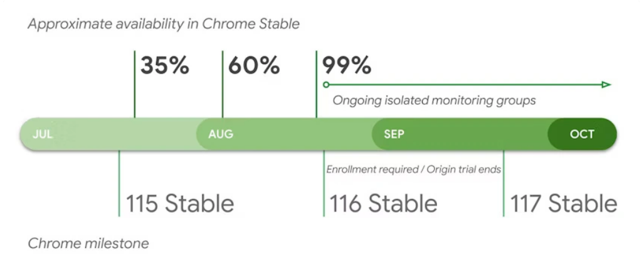Click the 99% availability label

[346, 66]
